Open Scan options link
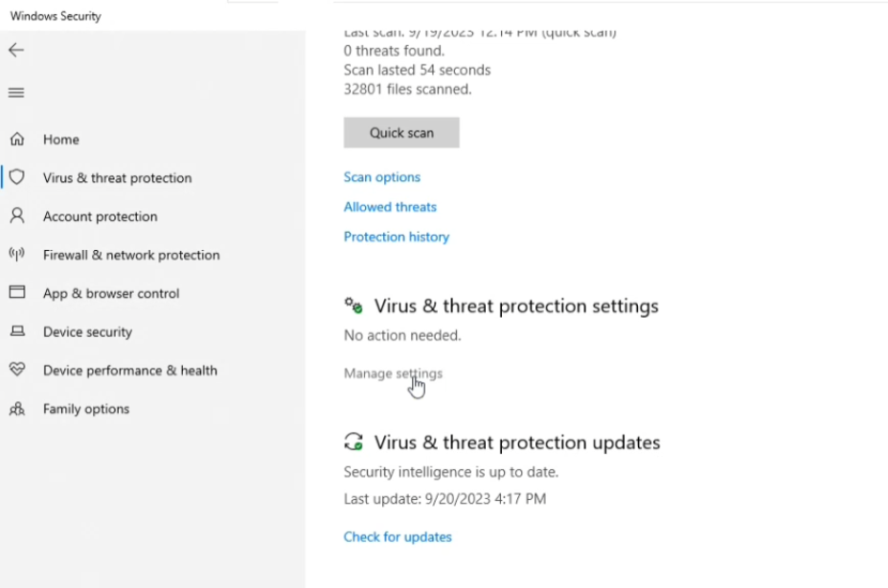The image size is (888, 588). (382, 177)
